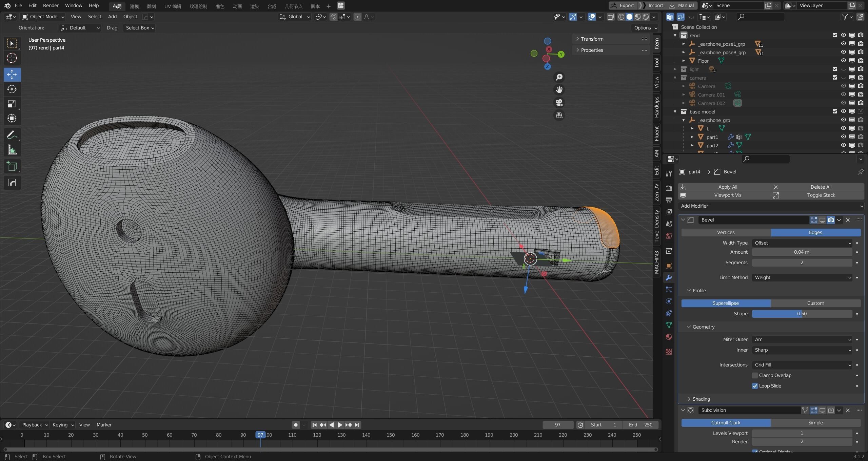The height and width of the screenshot is (461, 868).
Task: Hide the Floor object in outliner
Action: click(x=843, y=61)
